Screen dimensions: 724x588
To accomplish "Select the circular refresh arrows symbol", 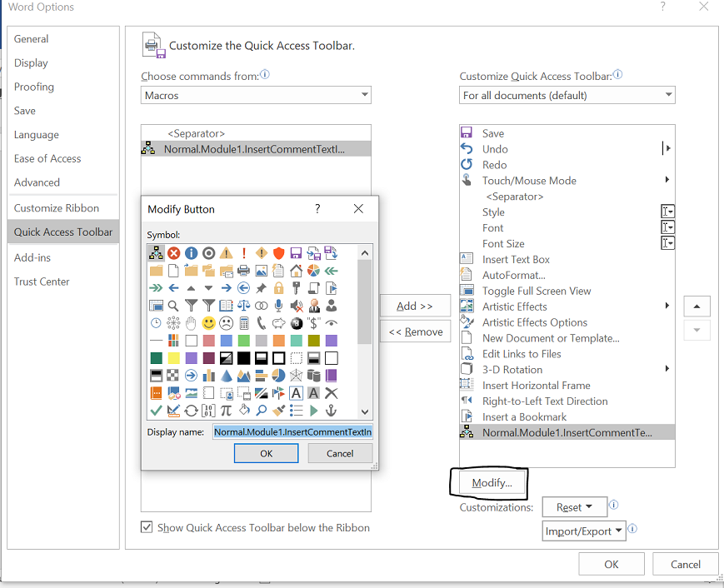I will click(191, 411).
